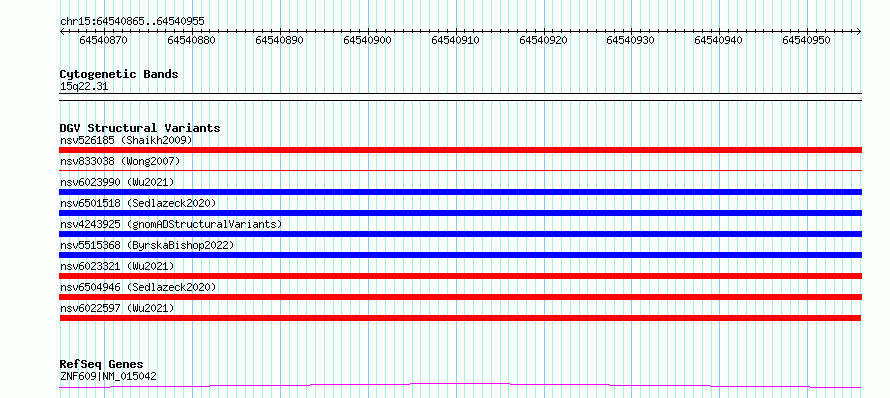This screenshot has width=890, height=398.
Task: Select the red bar for nsv526185
Action: pos(460,150)
